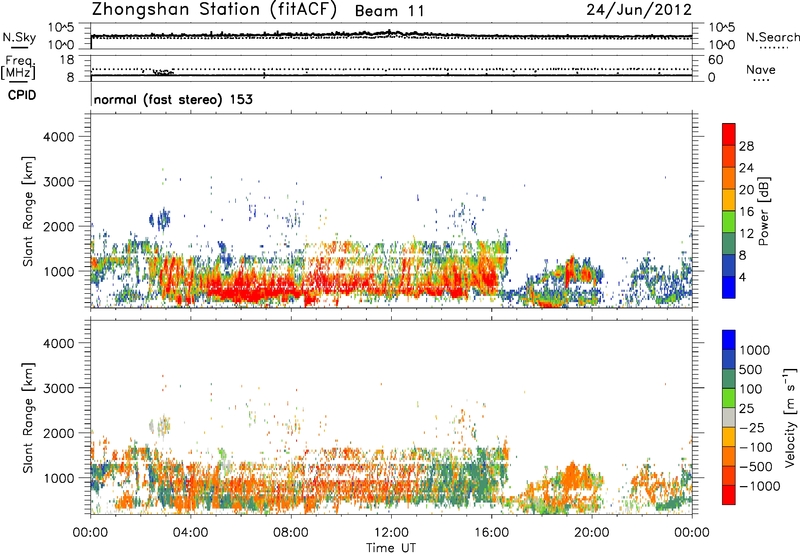Click the '-25' Velocity colorbar value
This screenshot has height=554, width=800.
tap(753, 428)
